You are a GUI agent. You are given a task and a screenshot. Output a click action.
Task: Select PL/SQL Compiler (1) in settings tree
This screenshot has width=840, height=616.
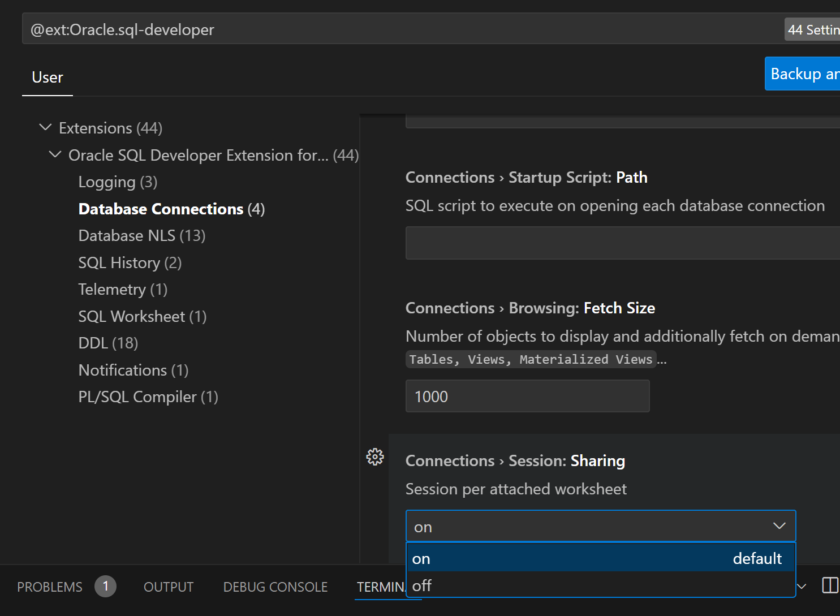(x=148, y=397)
